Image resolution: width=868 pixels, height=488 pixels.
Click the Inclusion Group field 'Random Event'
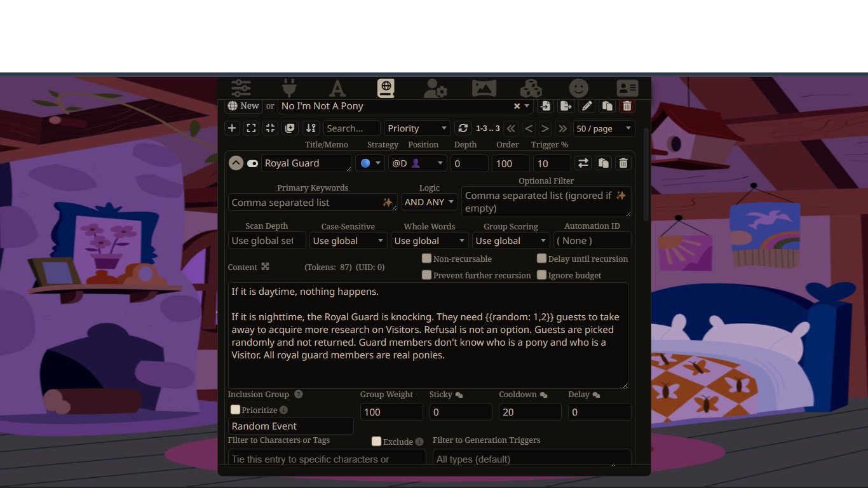pyautogui.click(x=290, y=426)
